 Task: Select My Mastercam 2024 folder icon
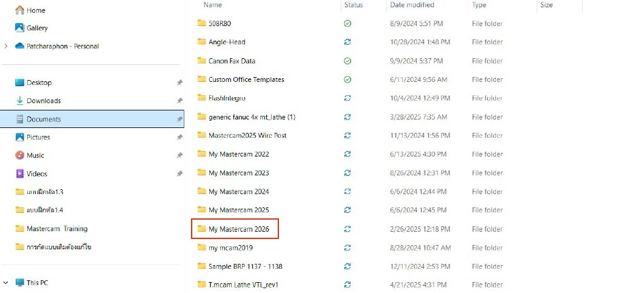tap(201, 191)
